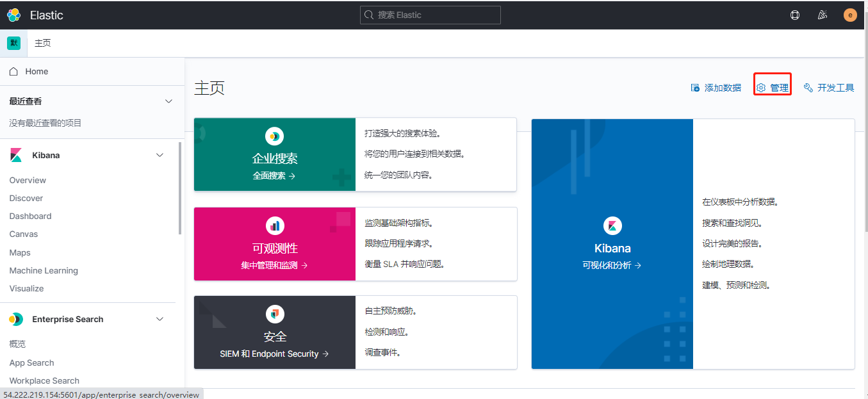
Task: Click the 添加数据 link
Action: (716, 88)
